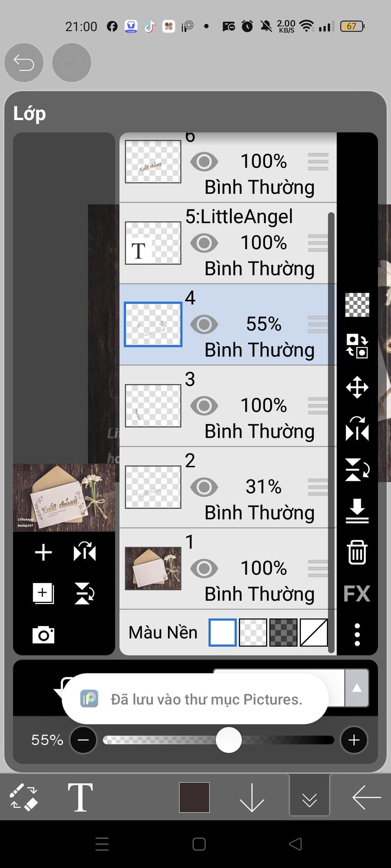Choose white background color swatch
This screenshot has height=868, width=391.
point(222,632)
